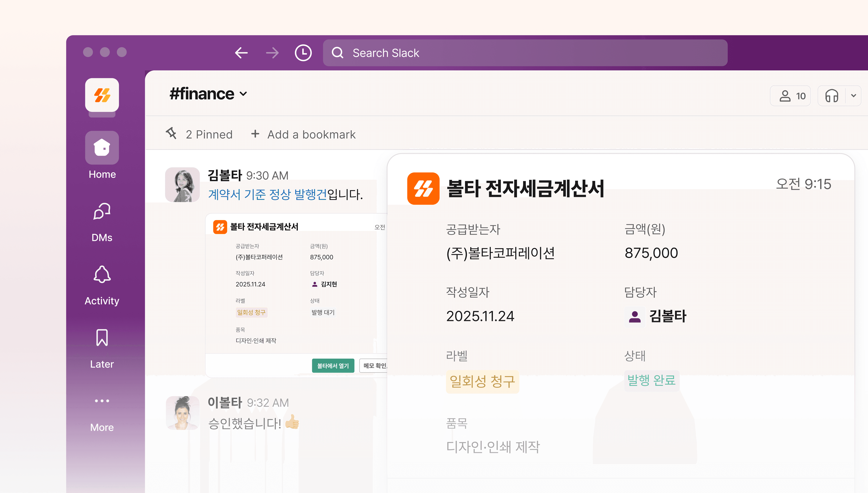Click Add a bookmark
The image size is (868, 493).
[x=303, y=134]
